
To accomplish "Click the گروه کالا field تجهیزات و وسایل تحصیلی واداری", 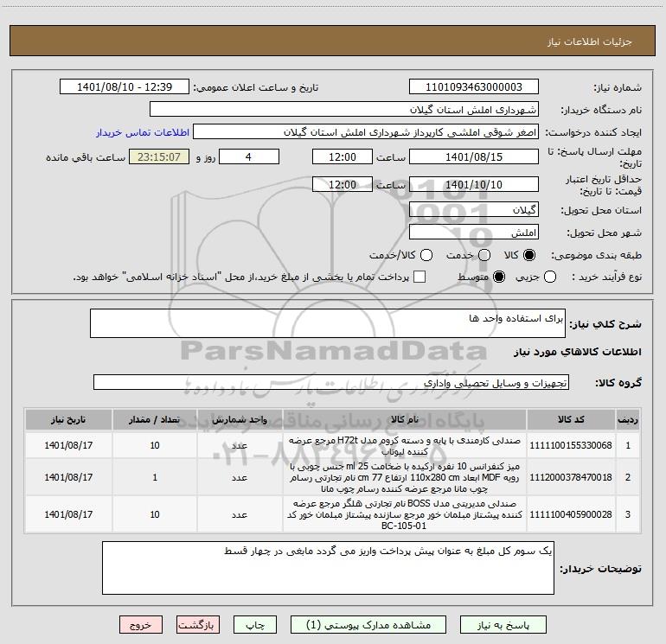I will coord(331,382).
